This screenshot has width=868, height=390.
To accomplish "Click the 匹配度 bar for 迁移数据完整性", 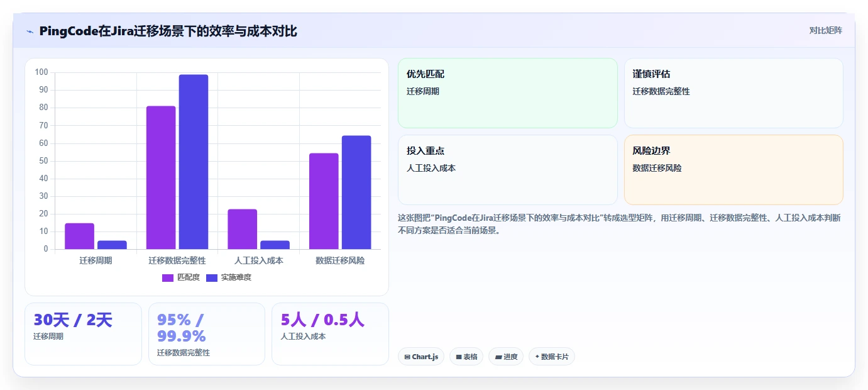I will click(x=161, y=177).
